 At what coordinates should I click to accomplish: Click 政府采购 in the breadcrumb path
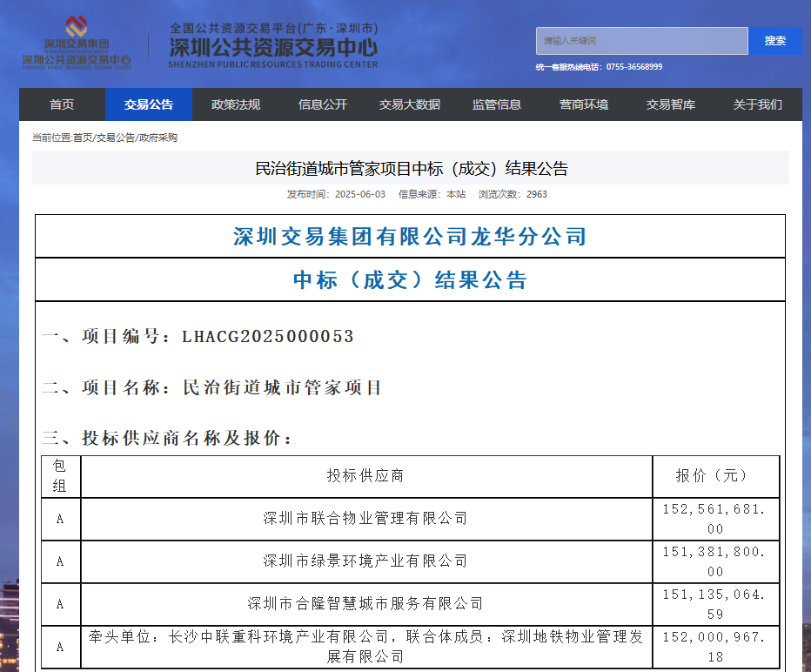point(158,138)
